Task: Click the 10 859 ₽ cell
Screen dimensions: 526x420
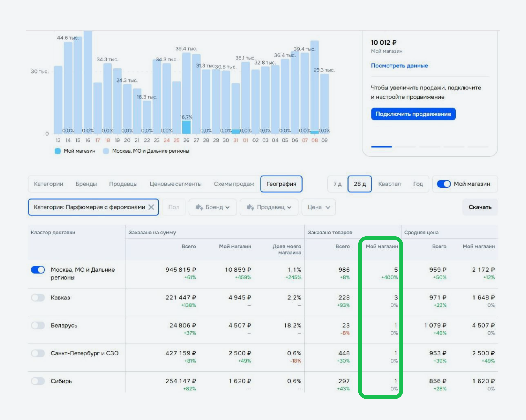Action: [238, 270]
